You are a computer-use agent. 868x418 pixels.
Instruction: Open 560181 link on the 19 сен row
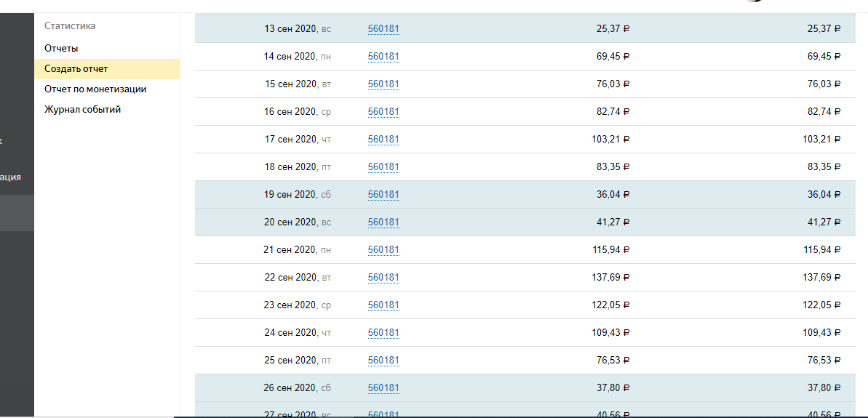[383, 195]
